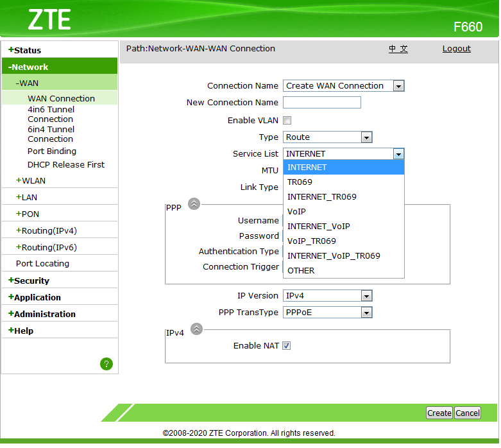Switch language to Chinese link
The width and height of the screenshot is (501, 448).
(x=398, y=49)
